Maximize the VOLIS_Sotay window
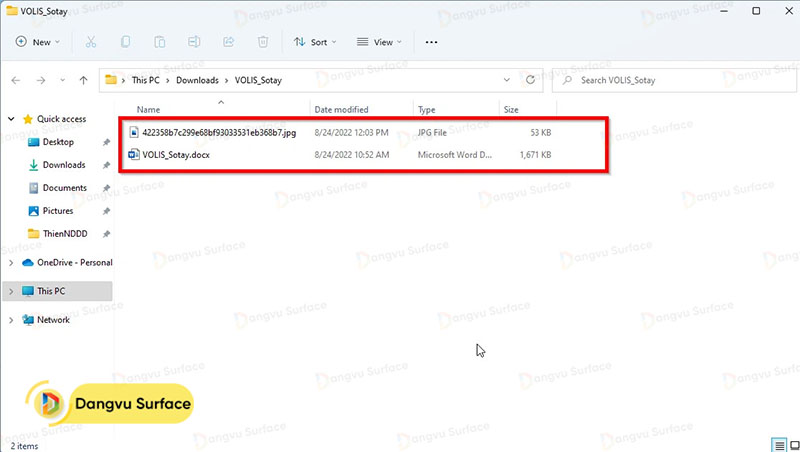 pyautogui.click(x=756, y=11)
